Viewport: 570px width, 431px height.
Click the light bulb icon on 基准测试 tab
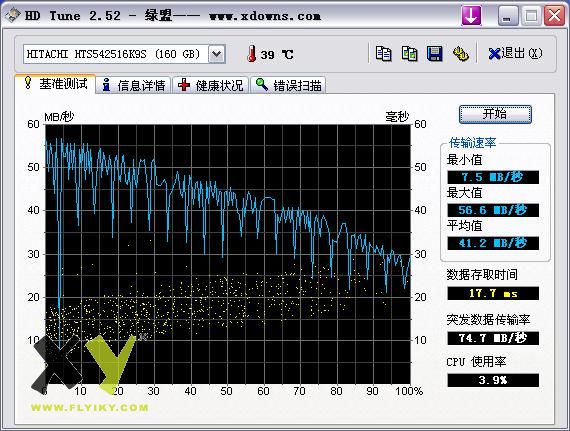coord(28,83)
